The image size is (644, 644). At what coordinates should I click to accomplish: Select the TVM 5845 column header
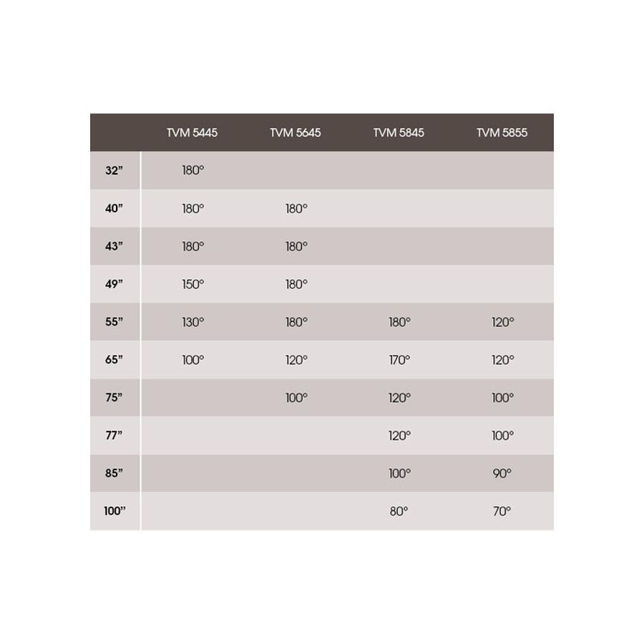[x=399, y=132]
